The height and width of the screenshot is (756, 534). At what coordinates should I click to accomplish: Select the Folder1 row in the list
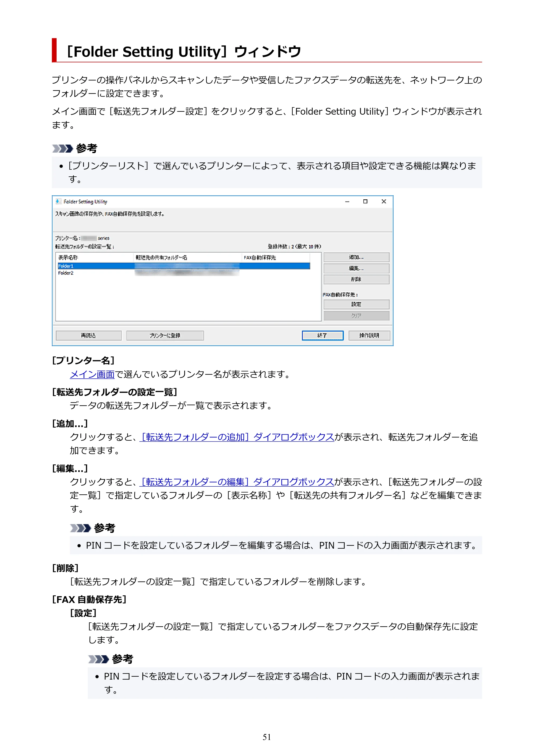[183, 266]
